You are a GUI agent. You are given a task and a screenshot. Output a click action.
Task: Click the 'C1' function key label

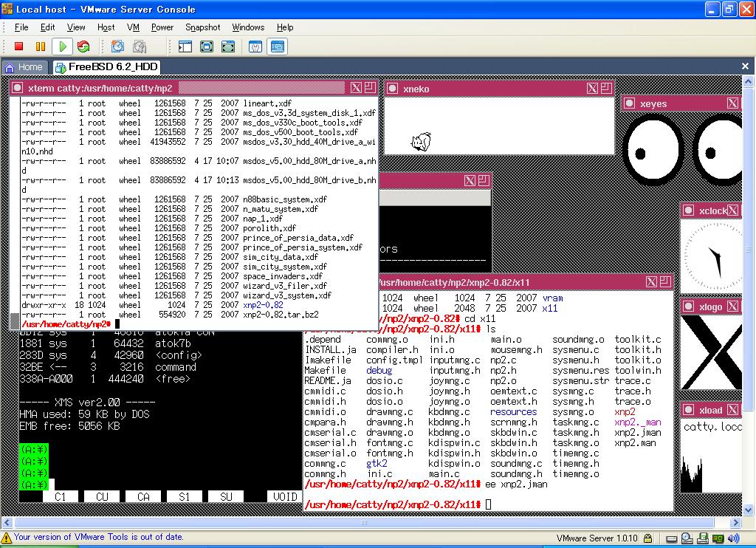pyautogui.click(x=61, y=496)
